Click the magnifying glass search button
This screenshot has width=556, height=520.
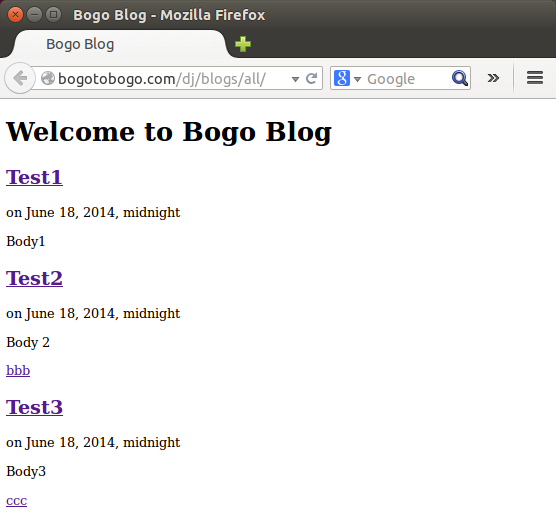point(460,78)
